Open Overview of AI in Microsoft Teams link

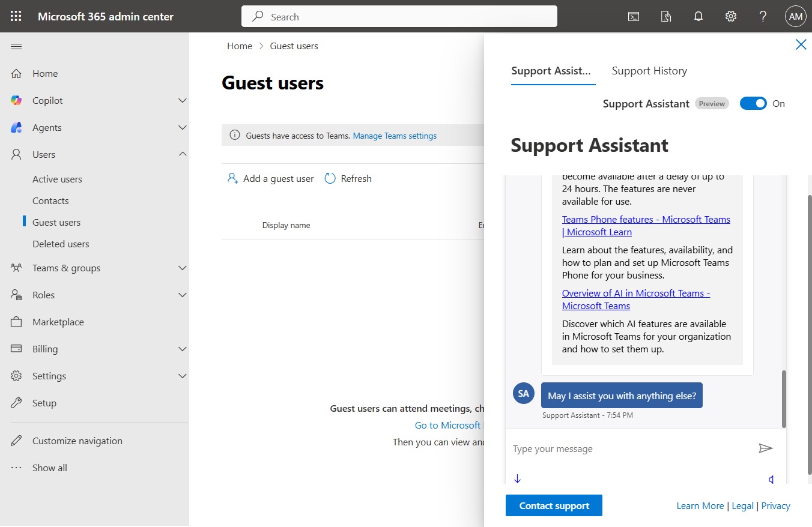tap(636, 300)
